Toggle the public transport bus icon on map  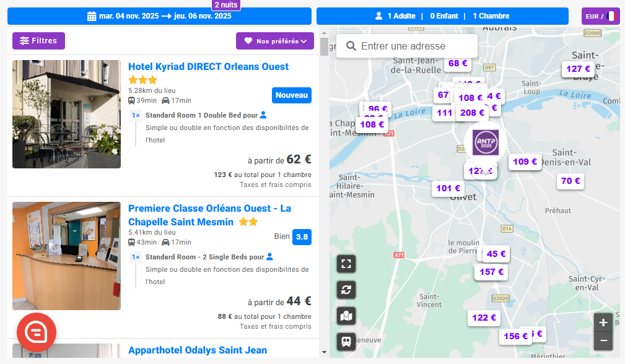point(346,341)
